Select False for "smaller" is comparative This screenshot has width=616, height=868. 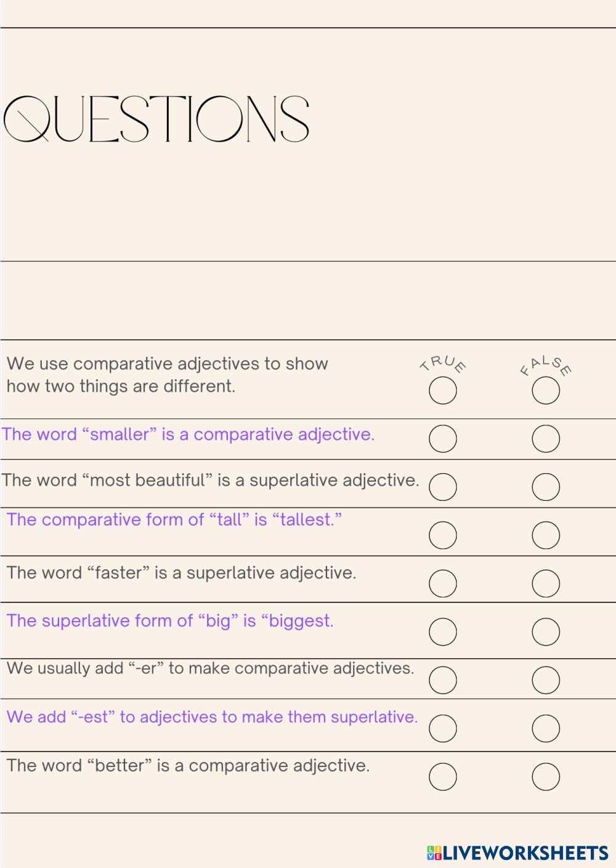pyautogui.click(x=546, y=439)
